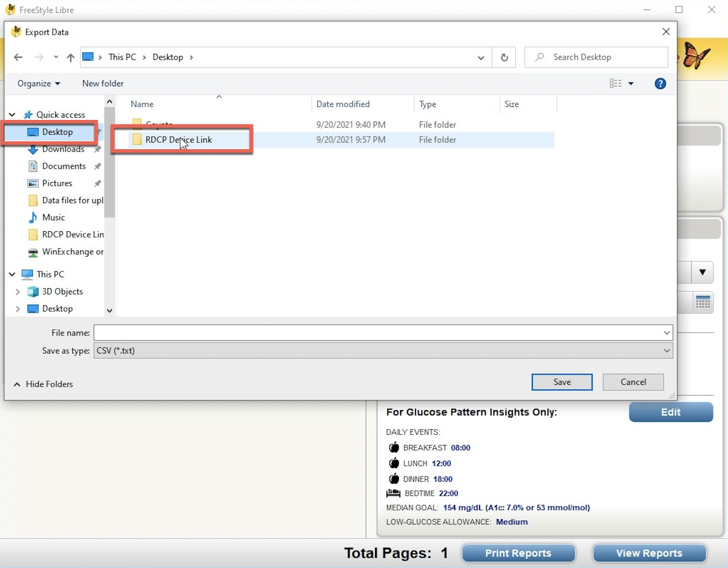Collapse the Quick access tree
This screenshot has width=728, height=568.
click(x=12, y=115)
